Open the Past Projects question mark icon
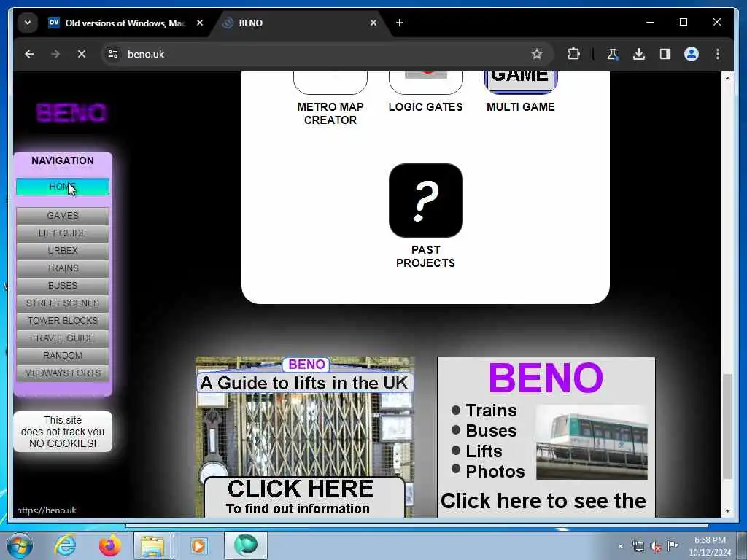 [425, 201]
